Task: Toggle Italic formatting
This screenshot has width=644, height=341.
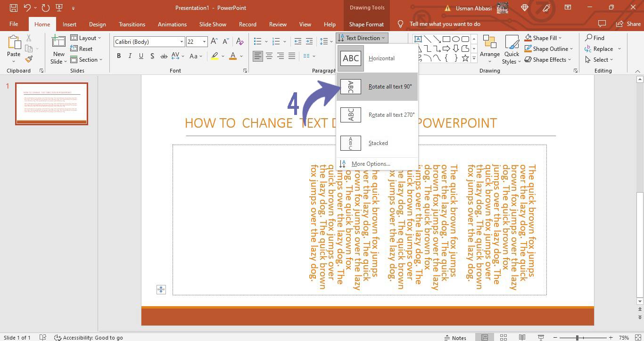Action: tap(130, 56)
